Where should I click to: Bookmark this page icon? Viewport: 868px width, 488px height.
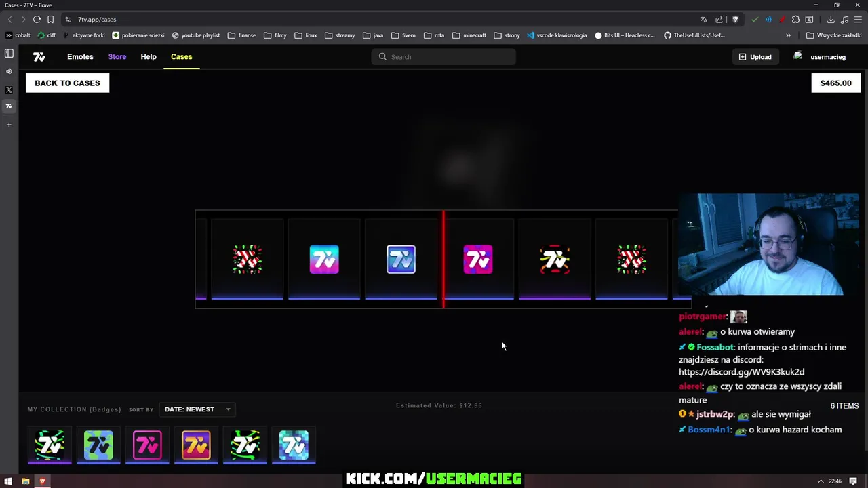(x=50, y=20)
